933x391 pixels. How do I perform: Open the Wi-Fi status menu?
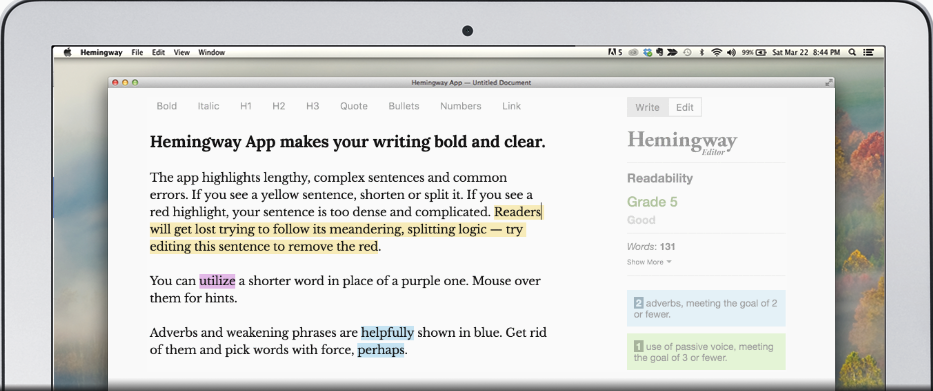(717, 52)
